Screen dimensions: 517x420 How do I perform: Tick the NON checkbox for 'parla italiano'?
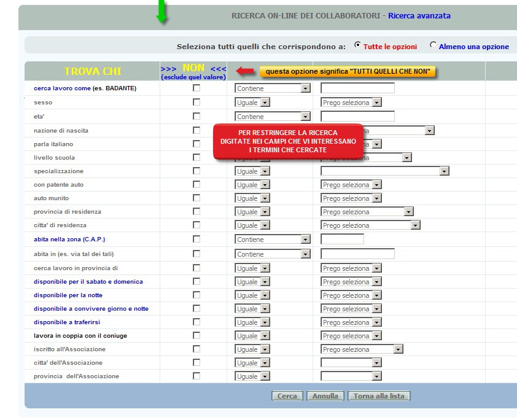click(196, 144)
